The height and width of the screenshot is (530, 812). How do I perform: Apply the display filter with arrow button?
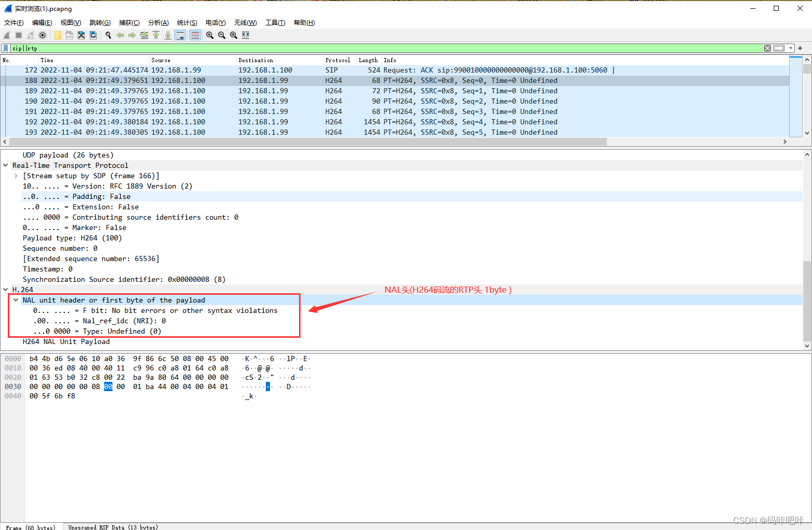pyautogui.click(x=778, y=48)
